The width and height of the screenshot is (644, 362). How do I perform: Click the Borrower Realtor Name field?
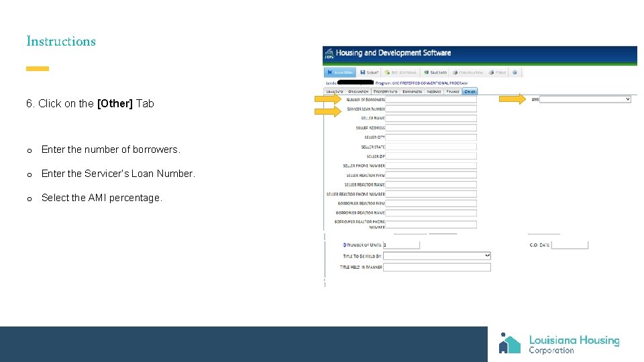click(x=431, y=213)
